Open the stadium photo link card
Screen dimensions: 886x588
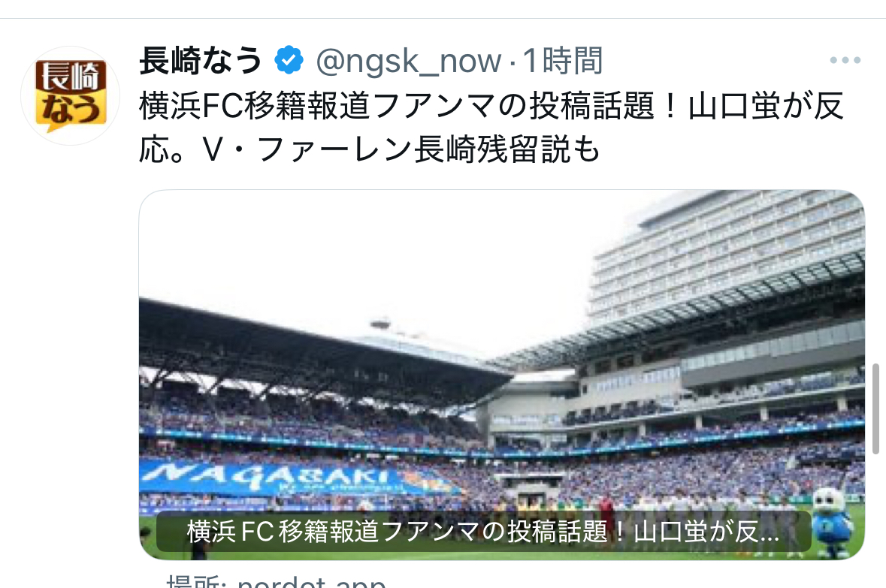(502, 375)
